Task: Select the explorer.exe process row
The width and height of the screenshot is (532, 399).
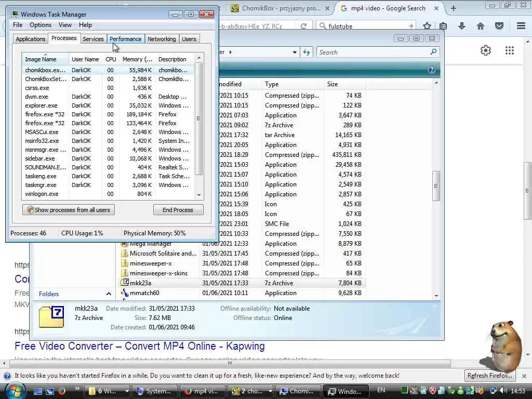Action: point(108,105)
